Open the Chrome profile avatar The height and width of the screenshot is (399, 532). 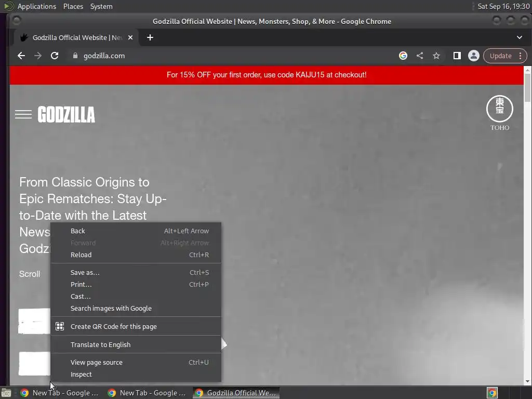(x=474, y=56)
